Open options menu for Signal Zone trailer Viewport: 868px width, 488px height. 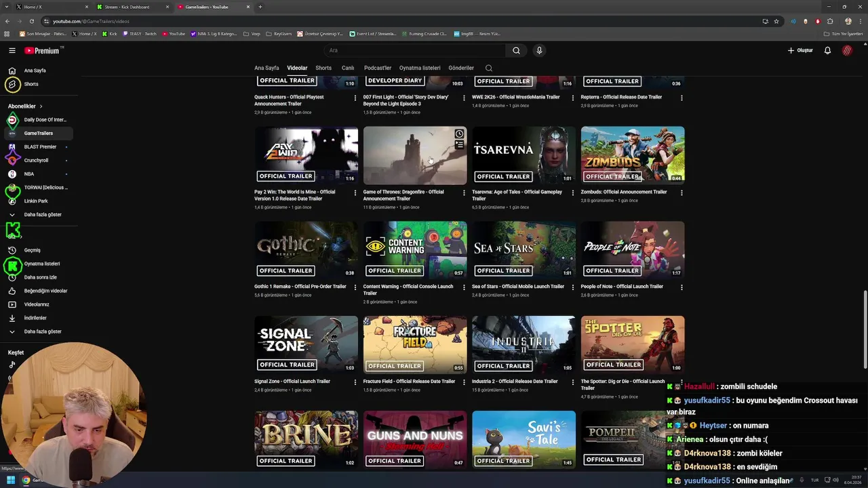(x=355, y=382)
